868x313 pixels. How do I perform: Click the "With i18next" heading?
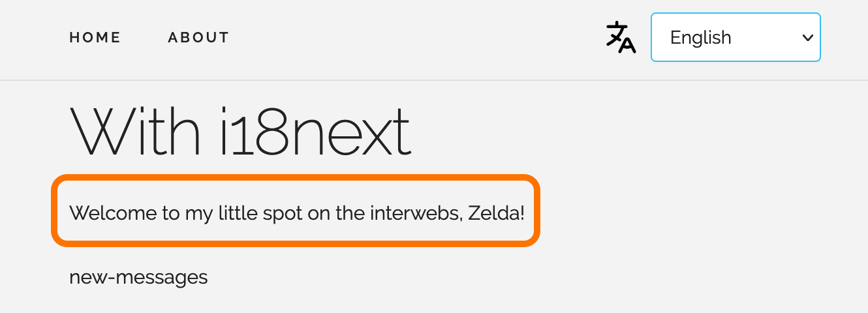[240, 131]
